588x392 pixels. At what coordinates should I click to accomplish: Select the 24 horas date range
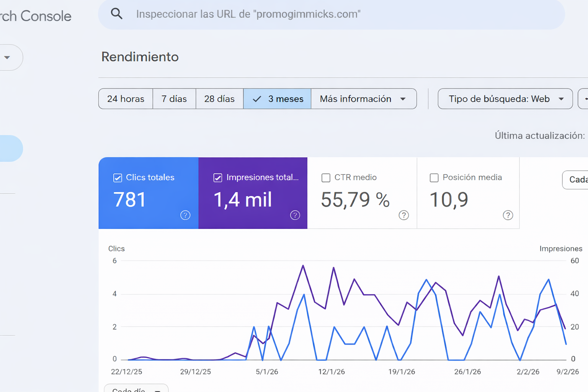pos(126,99)
